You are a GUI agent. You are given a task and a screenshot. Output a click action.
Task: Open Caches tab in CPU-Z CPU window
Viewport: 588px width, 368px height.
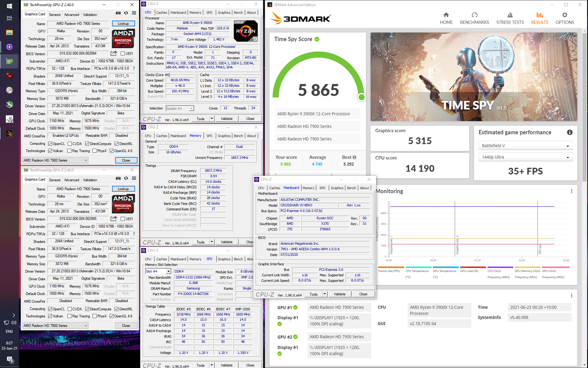click(x=161, y=13)
